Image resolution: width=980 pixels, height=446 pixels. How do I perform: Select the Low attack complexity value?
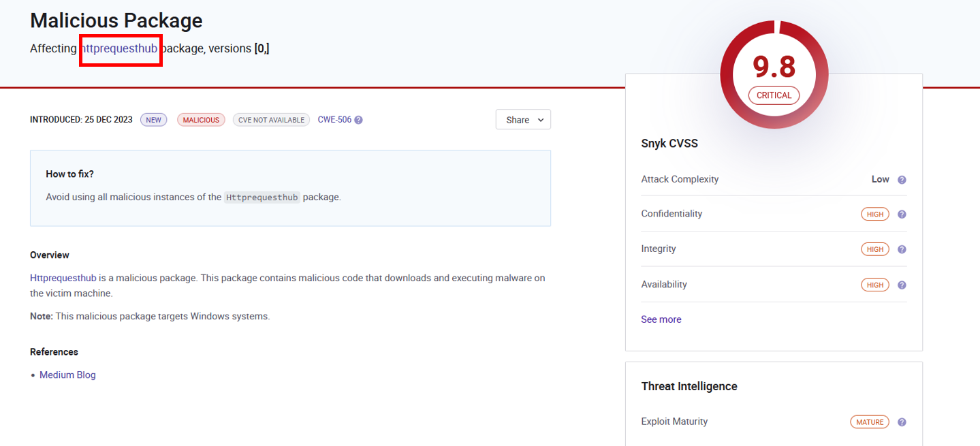881,179
